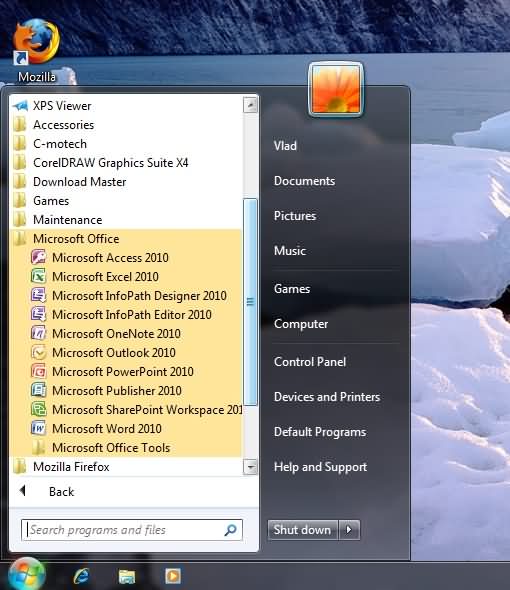Click the Windows Start orb

26,574
